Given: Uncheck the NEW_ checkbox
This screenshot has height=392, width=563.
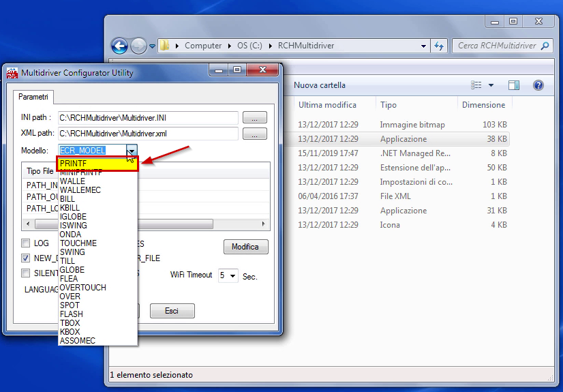Looking at the screenshot, I should pyautogui.click(x=25, y=258).
